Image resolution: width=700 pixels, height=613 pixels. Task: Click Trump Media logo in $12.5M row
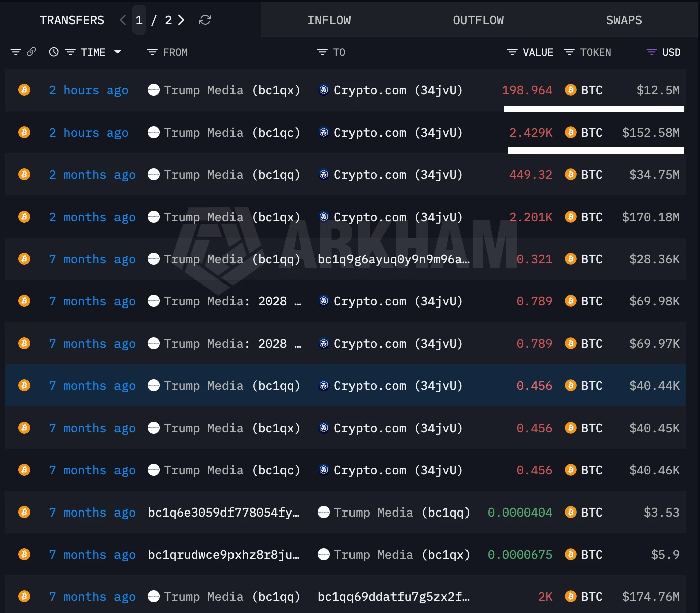(154, 90)
